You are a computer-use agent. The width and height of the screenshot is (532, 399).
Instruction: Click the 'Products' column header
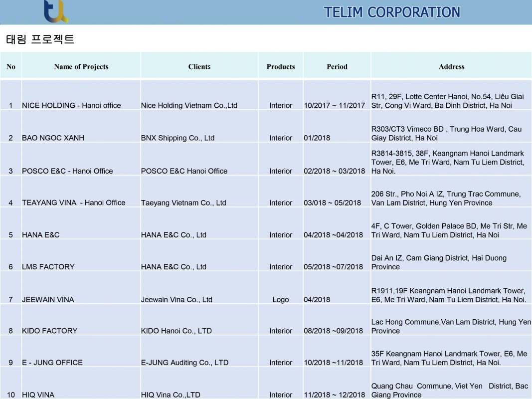click(x=280, y=66)
